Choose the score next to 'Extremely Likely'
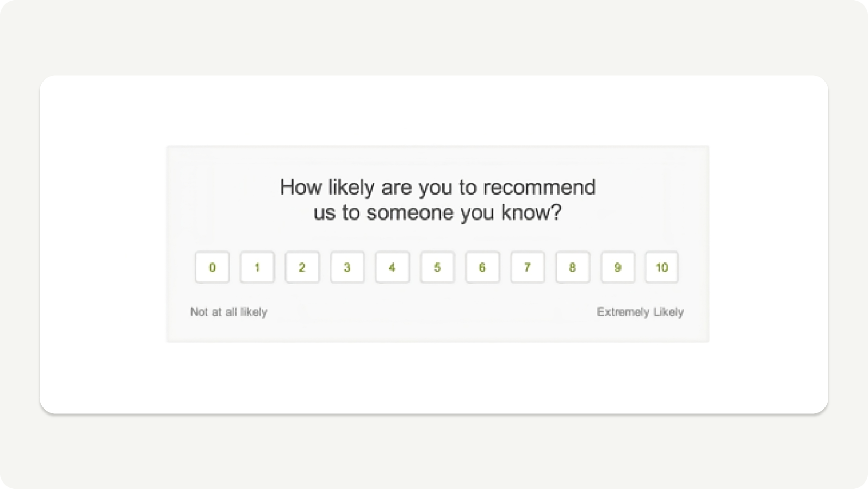The height and width of the screenshot is (489, 868). coord(662,267)
